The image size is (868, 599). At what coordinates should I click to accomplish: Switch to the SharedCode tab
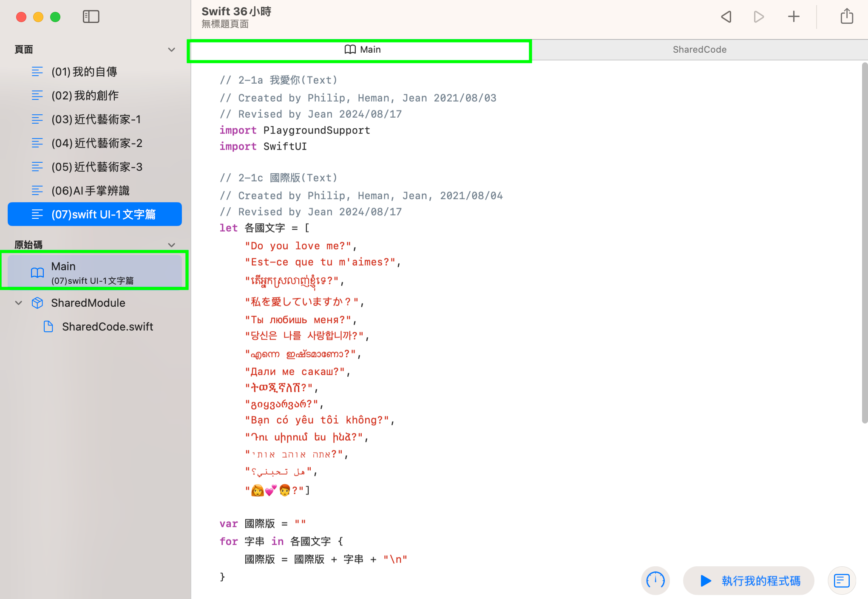(x=699, y=50)
